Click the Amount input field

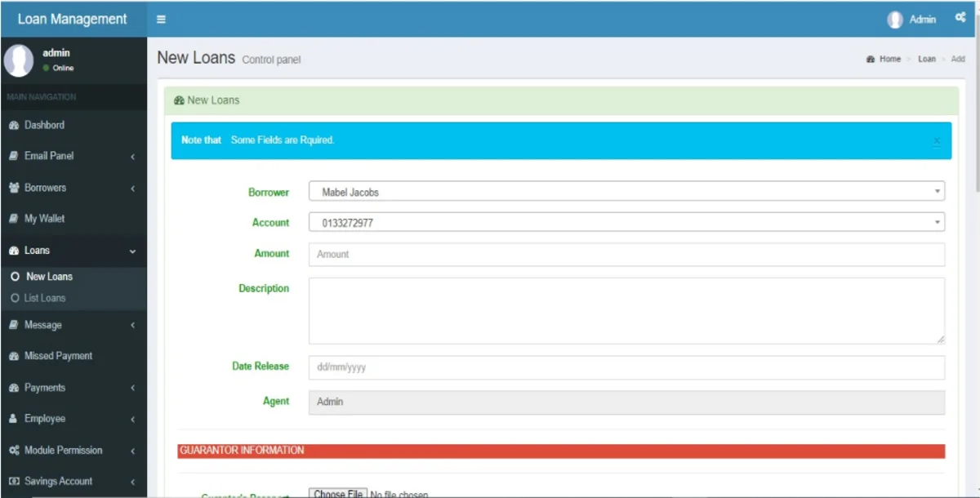tap(626, 254)
